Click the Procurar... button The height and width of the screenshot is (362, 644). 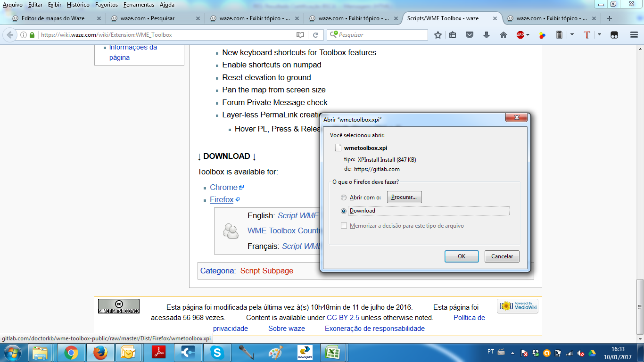coord(404,197)
